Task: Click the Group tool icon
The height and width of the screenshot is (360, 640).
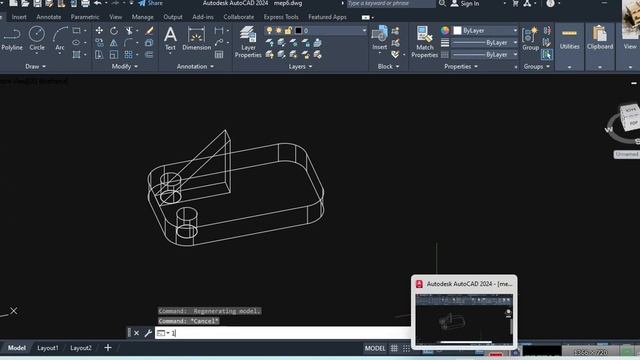Action: point(530,38)
